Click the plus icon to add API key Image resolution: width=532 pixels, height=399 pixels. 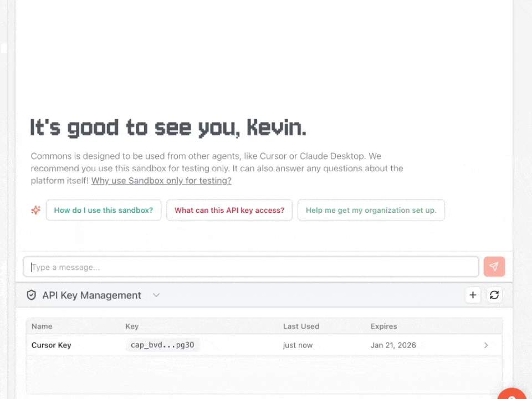click(473, 295)
